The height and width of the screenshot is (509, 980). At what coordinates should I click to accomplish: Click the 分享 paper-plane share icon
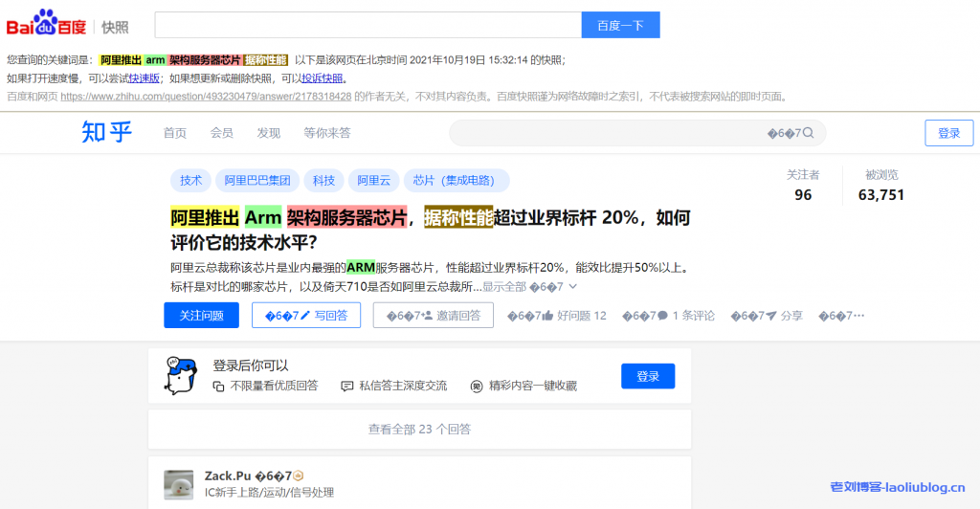(x=771, y=316)
